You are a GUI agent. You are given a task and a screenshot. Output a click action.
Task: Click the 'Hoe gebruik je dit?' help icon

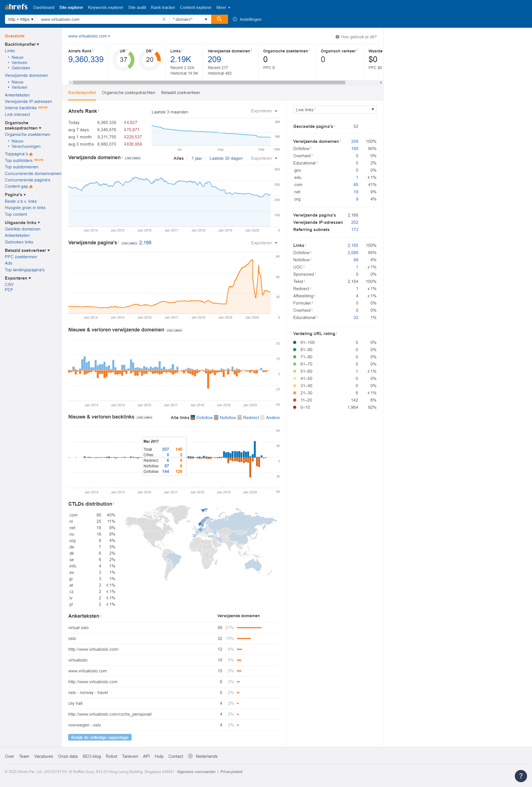click(x=337, y=37)
